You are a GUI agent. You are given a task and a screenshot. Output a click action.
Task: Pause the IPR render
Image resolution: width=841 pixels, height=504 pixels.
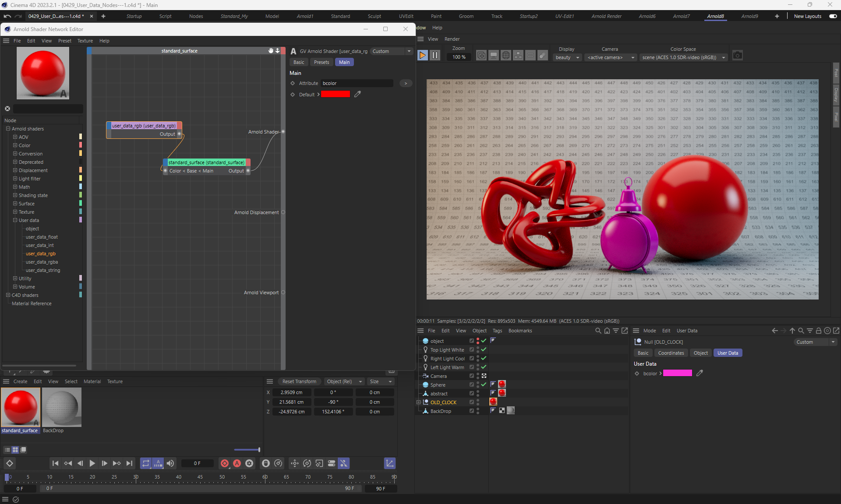click(435, 56)
